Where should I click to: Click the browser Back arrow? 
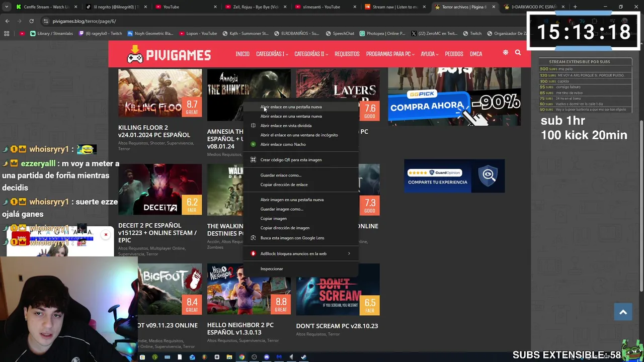pos(7,21)
